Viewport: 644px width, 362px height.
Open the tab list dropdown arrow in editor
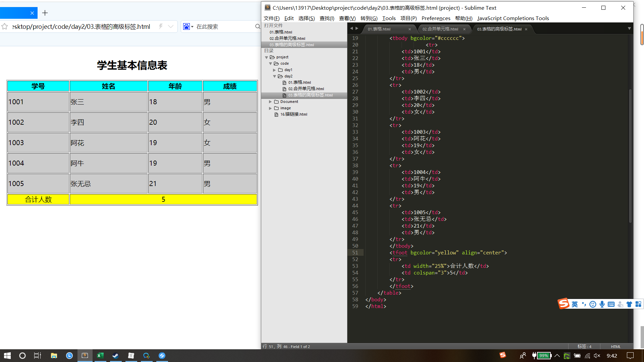click(629, 29)
